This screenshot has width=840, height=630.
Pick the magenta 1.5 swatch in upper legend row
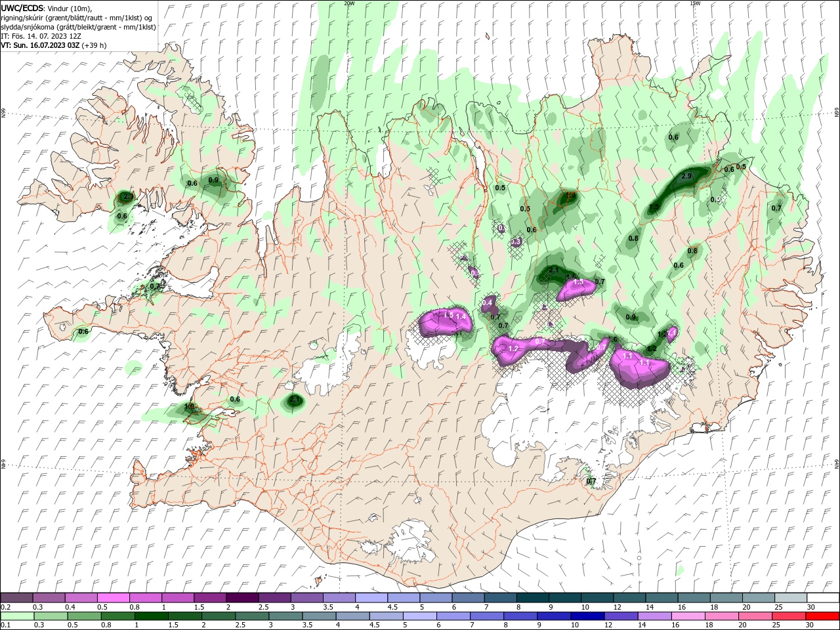pos(209,598)
